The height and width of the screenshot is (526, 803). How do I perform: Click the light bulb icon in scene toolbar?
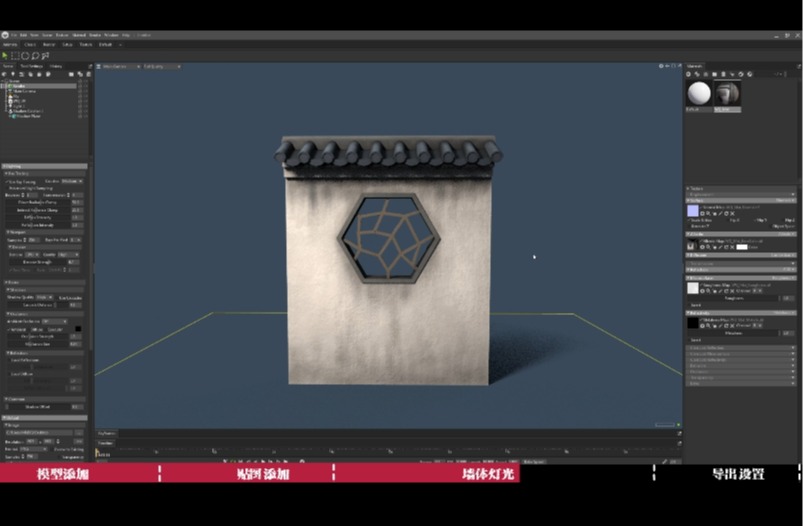click(13, 74)
